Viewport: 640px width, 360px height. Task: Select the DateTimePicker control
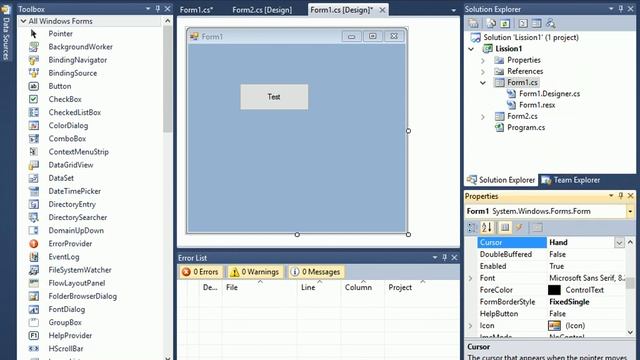pos(74,191)
